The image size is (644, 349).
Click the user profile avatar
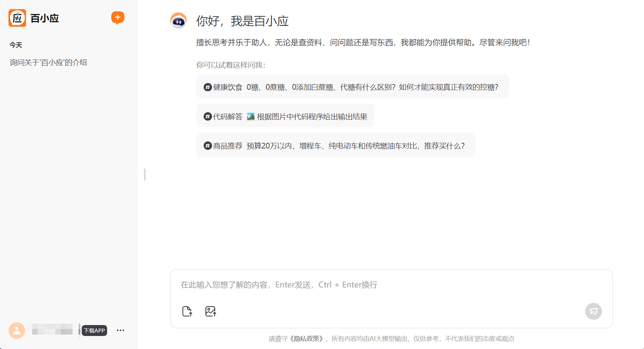coord(17,330)
